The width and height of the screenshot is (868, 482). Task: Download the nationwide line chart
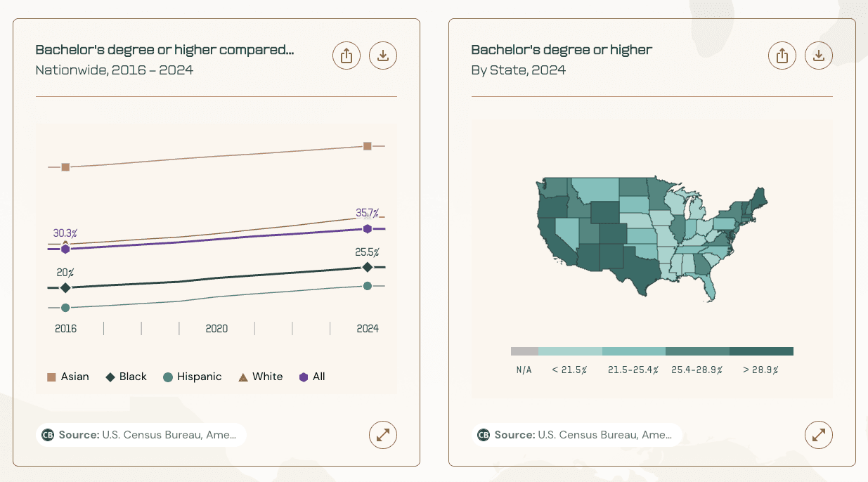tap(383, 55)
